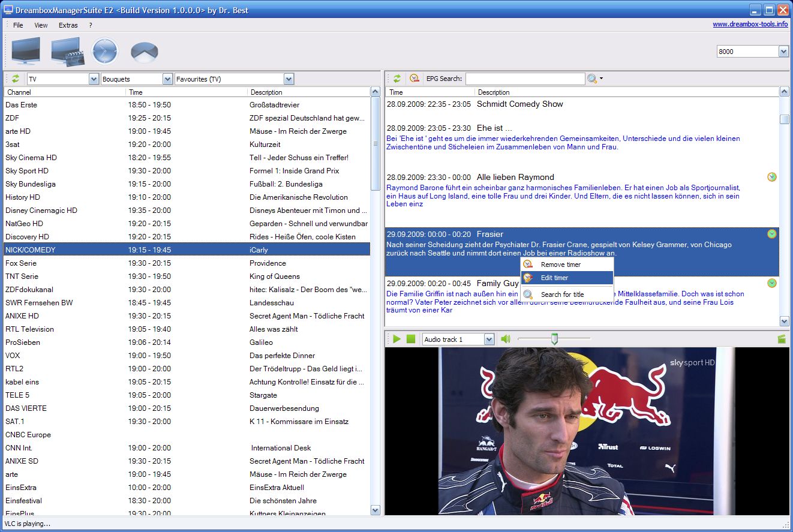Viewport: 793px width, 532px height.
Task: Click the volume slider handle
Action: coord(555,339)
